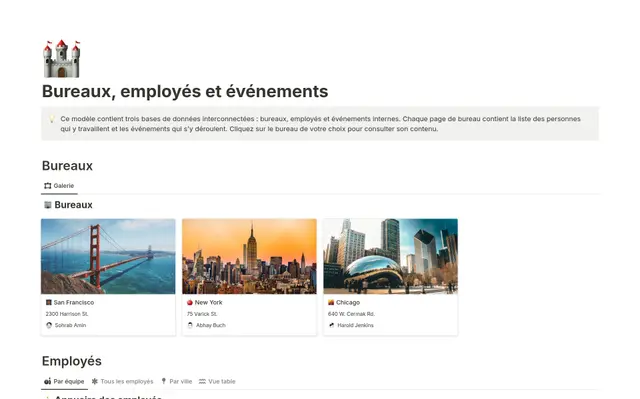Switch to the Vue table tab
Image resolution: width=640 pixels, height=399 pixels.
pos(217,381)
